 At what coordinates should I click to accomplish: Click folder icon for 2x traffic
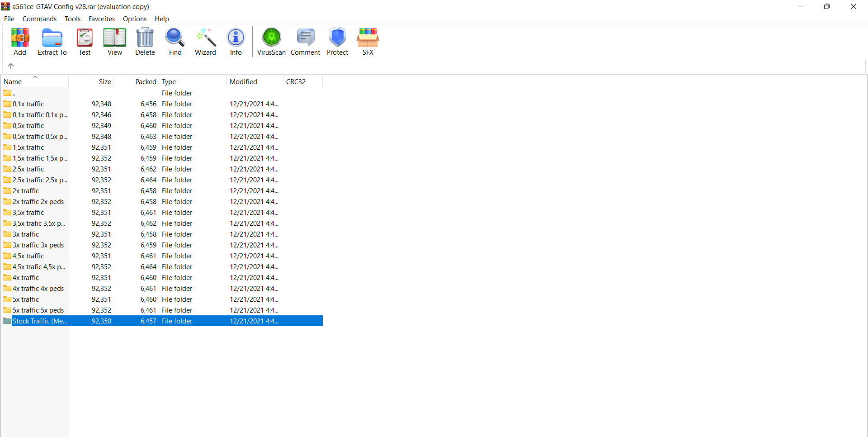pos(7,191)
